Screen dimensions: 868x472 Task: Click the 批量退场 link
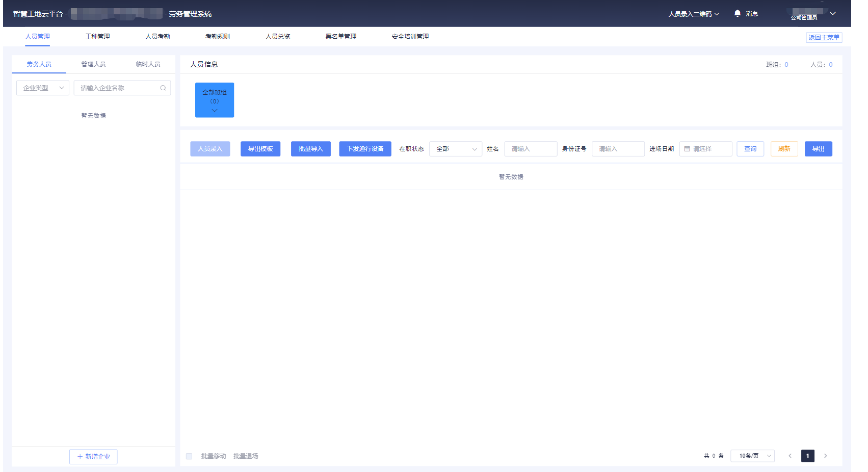pos(246,456)
